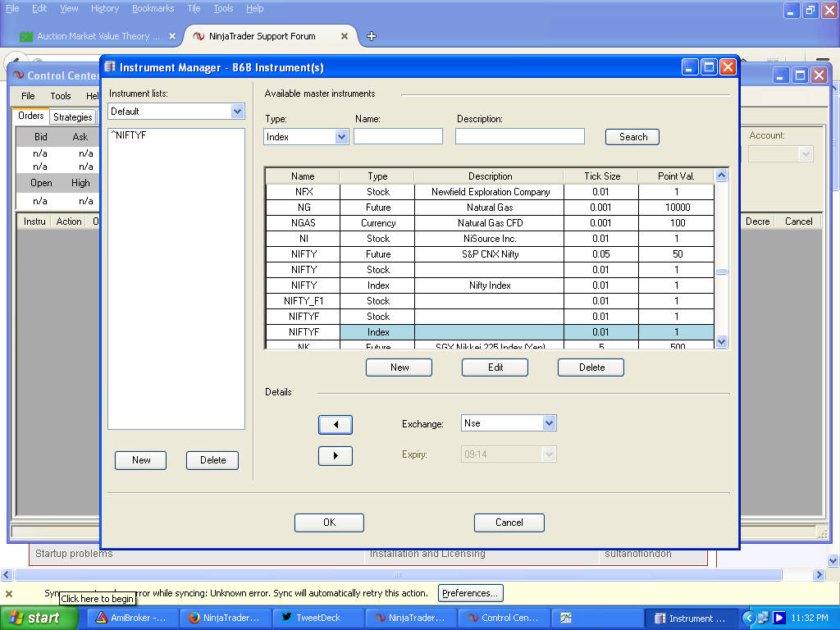Viewport: 840px width, 630px height.
Task: Switch to TweetDeck in the taskbar
Action: pos(318,618)
